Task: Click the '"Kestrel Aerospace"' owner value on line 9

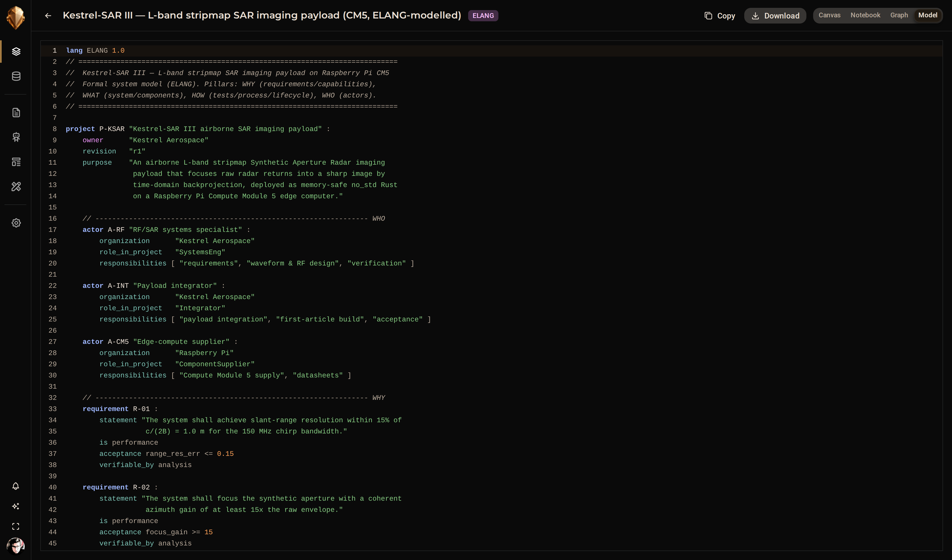Action: pyautogui.click(x=169, y=140)
